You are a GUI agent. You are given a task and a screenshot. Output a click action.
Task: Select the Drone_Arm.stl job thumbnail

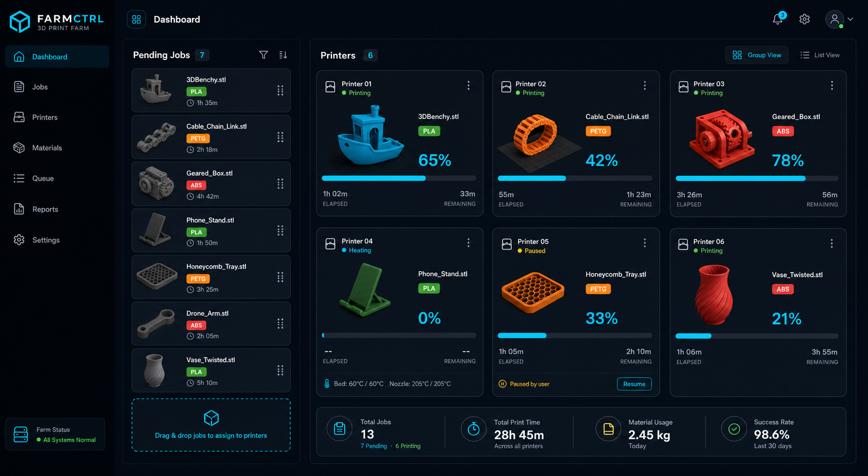click(156, 323)
